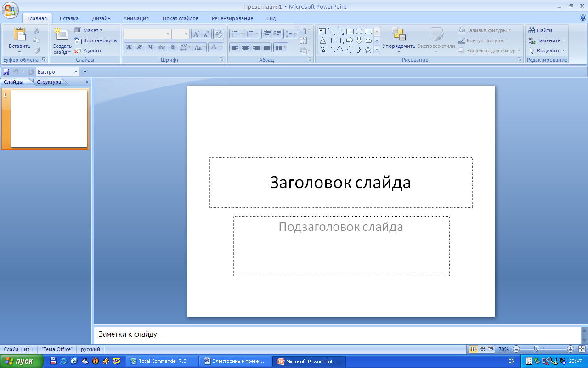Click the large Вставить paste icon
The width and height of the screenshot is (588, 368).
point(20,34)
